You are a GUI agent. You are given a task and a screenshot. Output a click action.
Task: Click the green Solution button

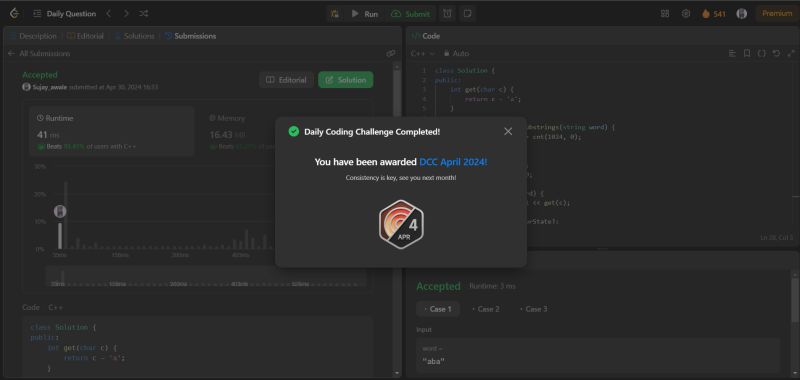point(346,80)
